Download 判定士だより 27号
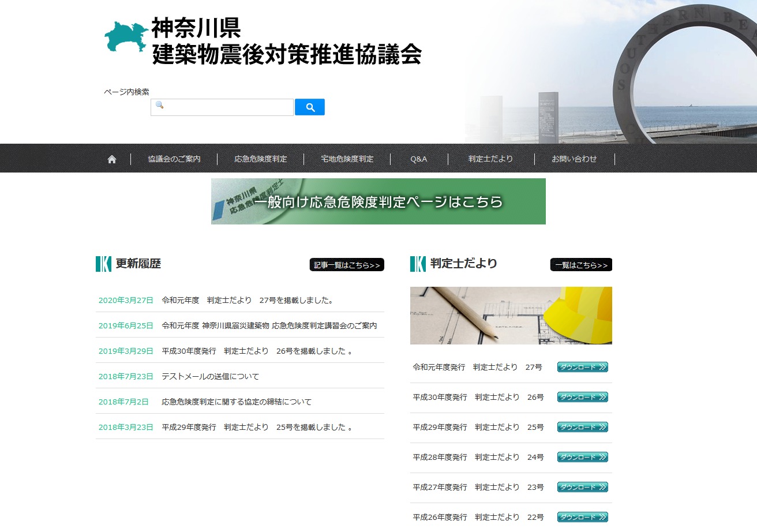 [x=582, y=367]
